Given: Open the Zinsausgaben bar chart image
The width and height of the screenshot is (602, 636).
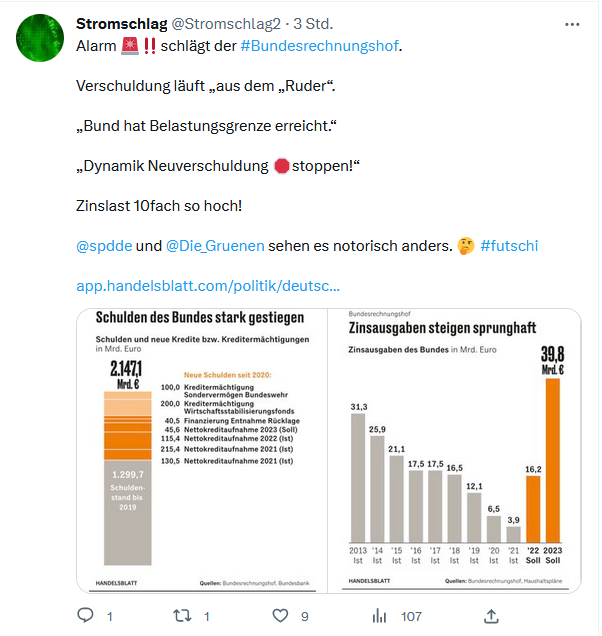Looking at the screenshot, I should click(454, 451).
